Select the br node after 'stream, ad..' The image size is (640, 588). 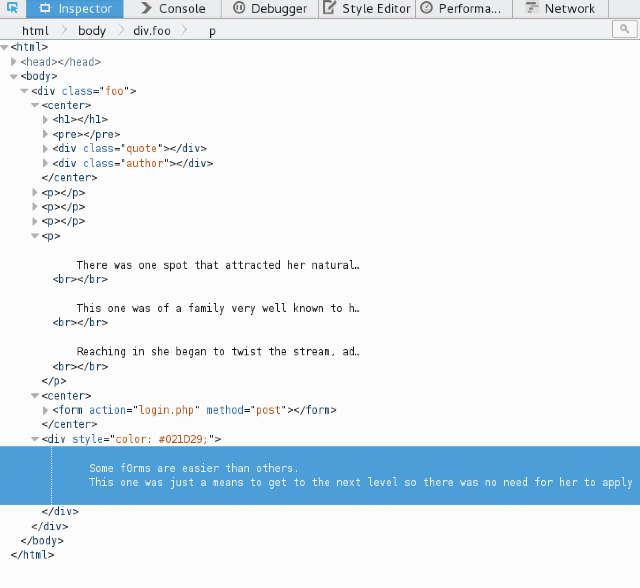point(80,366)
